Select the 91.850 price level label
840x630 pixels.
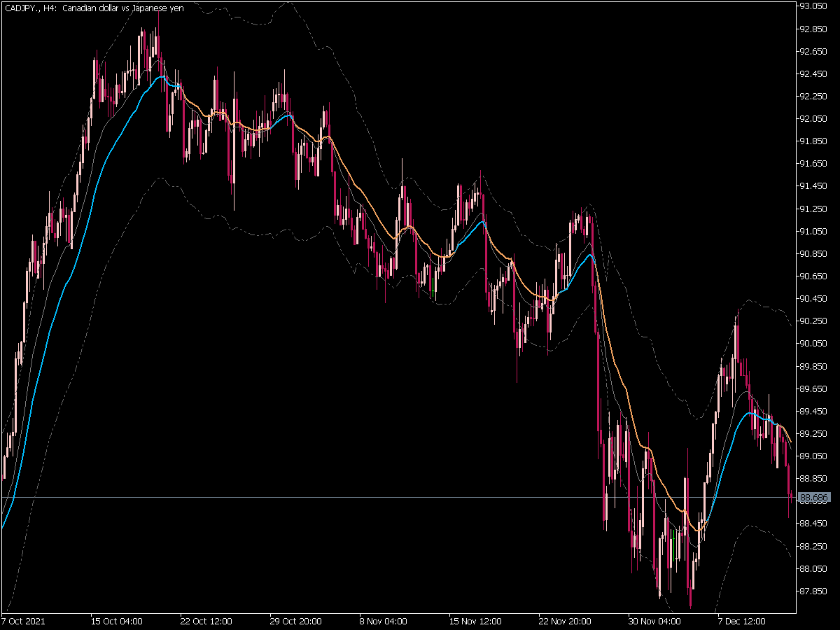click(814, 141)
